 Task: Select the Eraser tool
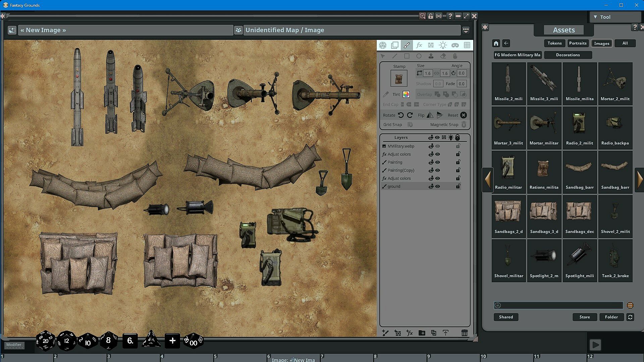click(443, 56)
